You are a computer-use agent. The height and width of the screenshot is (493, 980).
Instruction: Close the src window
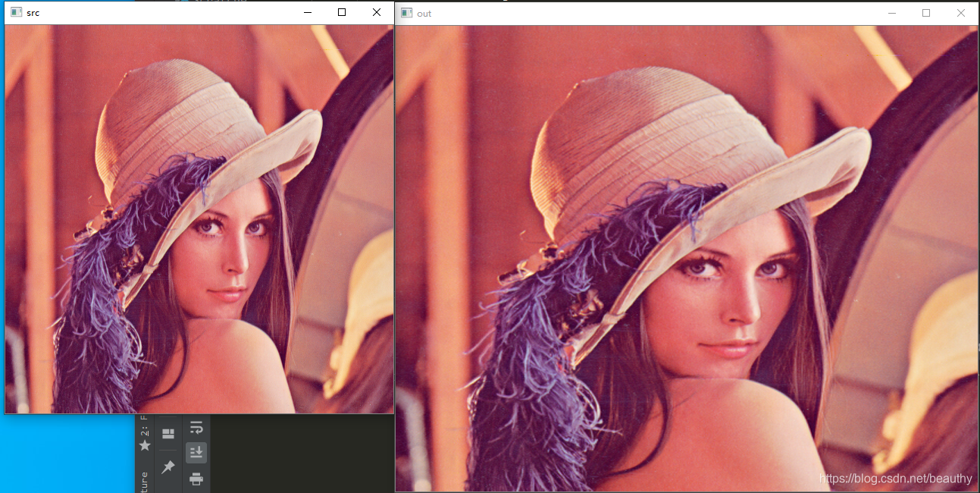click(377, 13)
